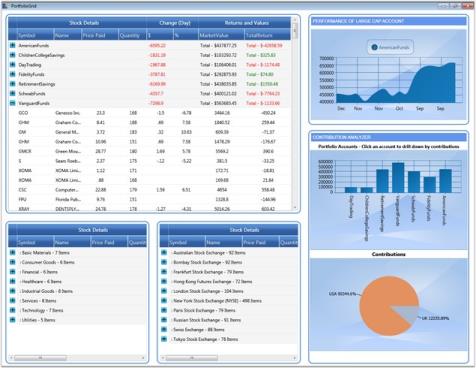Expand the RetirementSavings account row
Screen dimensions: 476x368
[13, 84]
